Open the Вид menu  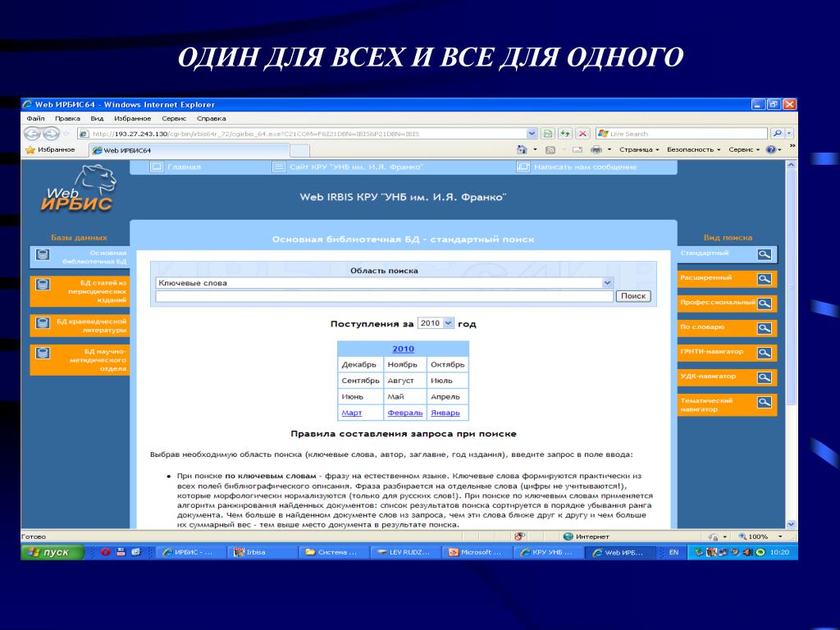pos(97,118)
